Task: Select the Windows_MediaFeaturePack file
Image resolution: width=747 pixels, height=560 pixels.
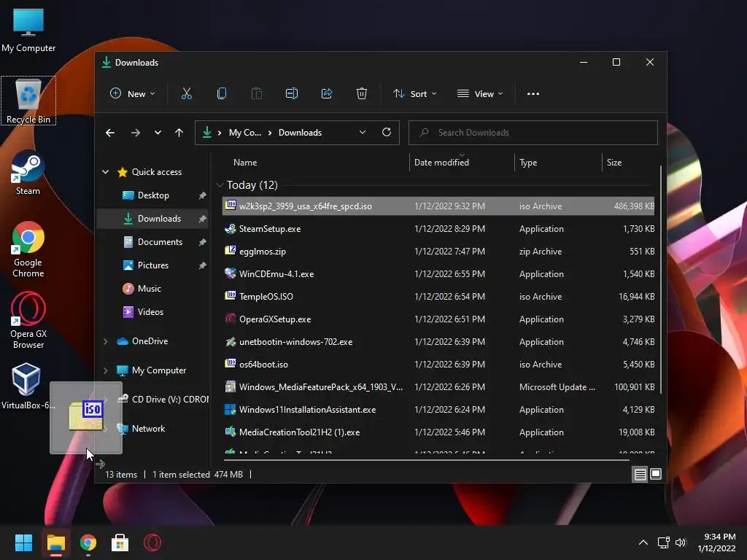Action: (x=438, y=387)
